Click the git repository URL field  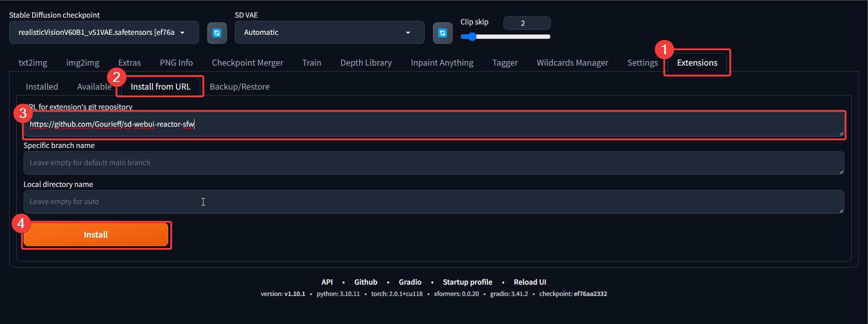coord(433,124)
